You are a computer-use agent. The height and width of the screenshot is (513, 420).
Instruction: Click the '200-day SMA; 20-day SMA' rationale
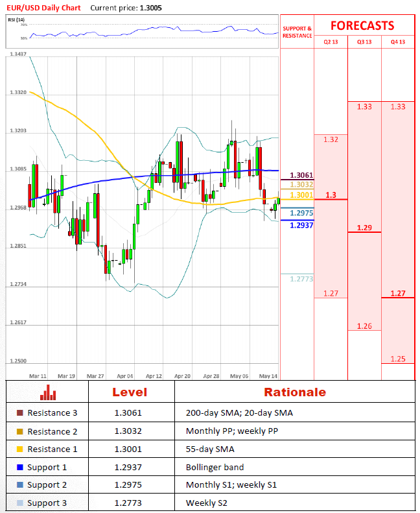pyautogui.click(x=239, y=413)
